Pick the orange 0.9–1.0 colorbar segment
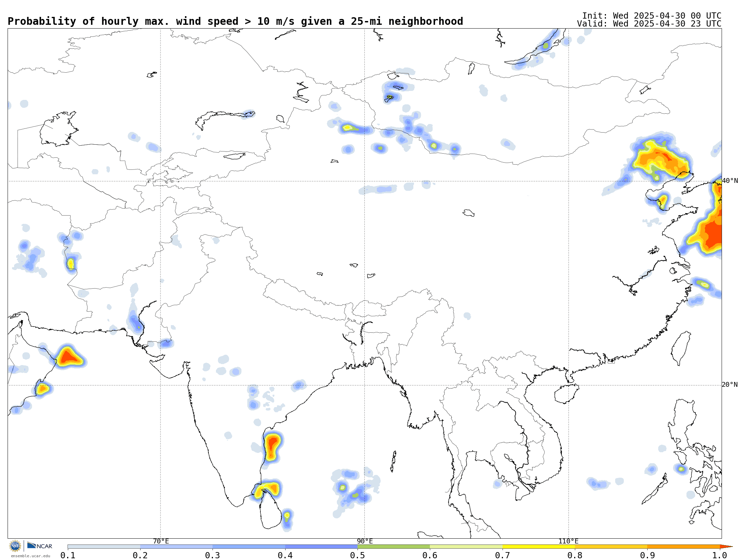This screenshot has width=744, height=560. [x=683, y=547]
